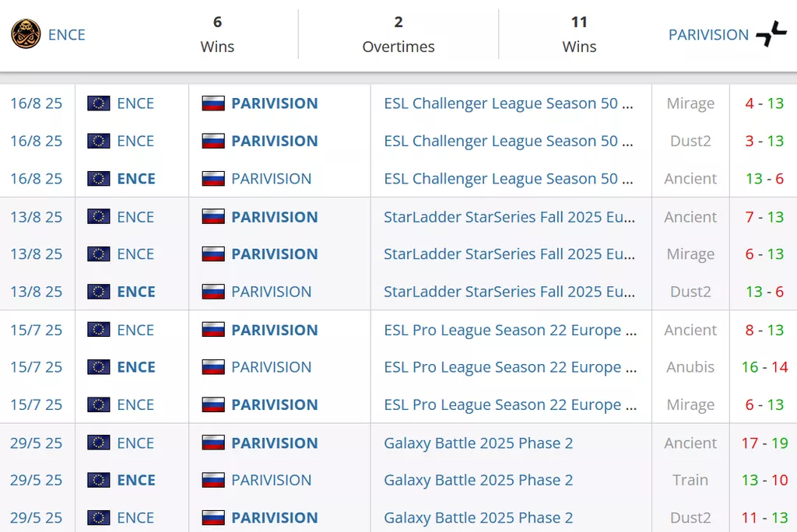Screen dimensions: 797x532
Task: Click EU flag in the Train match row
Action: pos(99,480)
